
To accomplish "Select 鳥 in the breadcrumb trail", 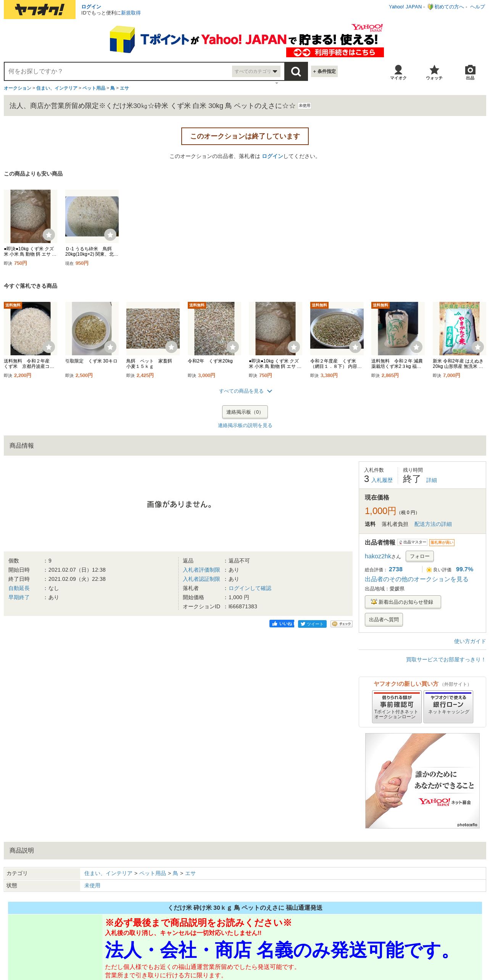I will pyautogui.click(x=113, y=88).
